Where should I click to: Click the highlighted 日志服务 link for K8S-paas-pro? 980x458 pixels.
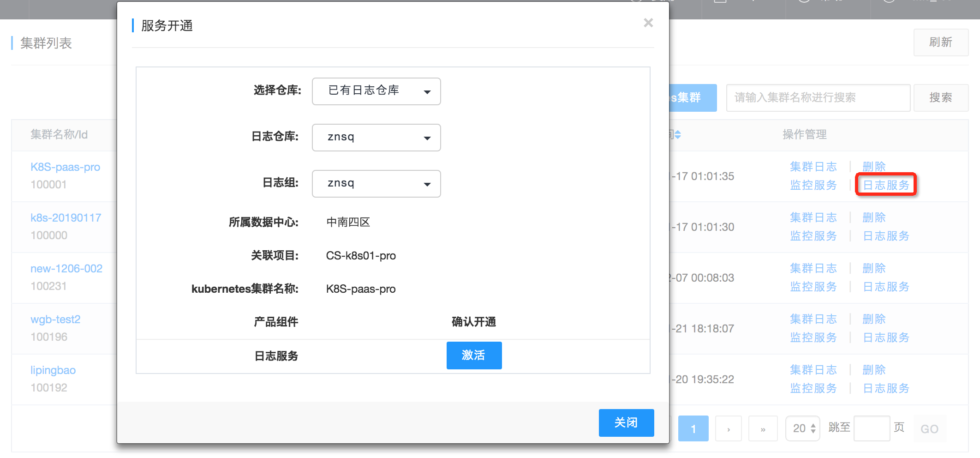pos(886,185)
